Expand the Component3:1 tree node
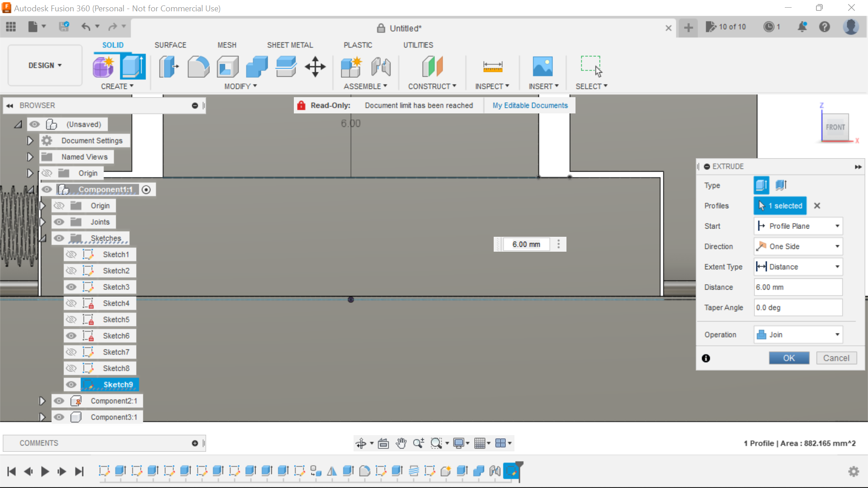 tap(42, 417)
